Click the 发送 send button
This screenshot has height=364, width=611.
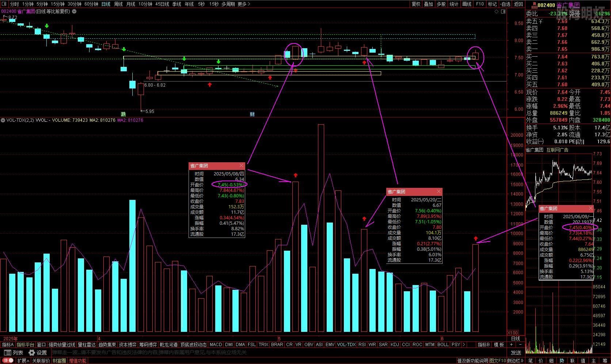[x=516, y=353]
